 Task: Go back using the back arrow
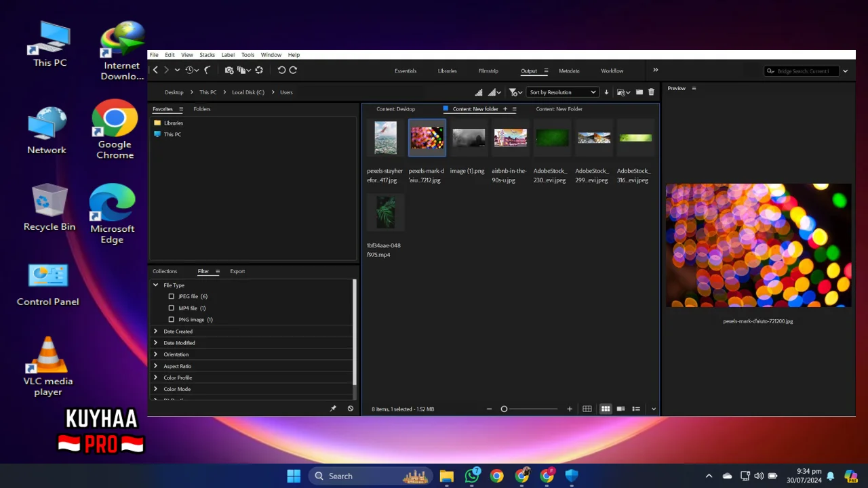click(x=155, y=70)
